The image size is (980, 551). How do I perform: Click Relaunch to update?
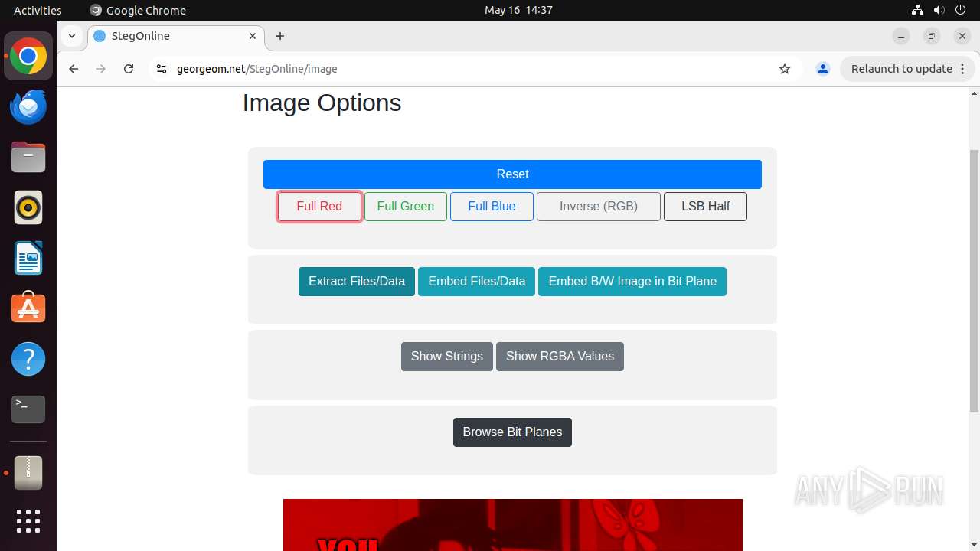(x=908, y=69)
